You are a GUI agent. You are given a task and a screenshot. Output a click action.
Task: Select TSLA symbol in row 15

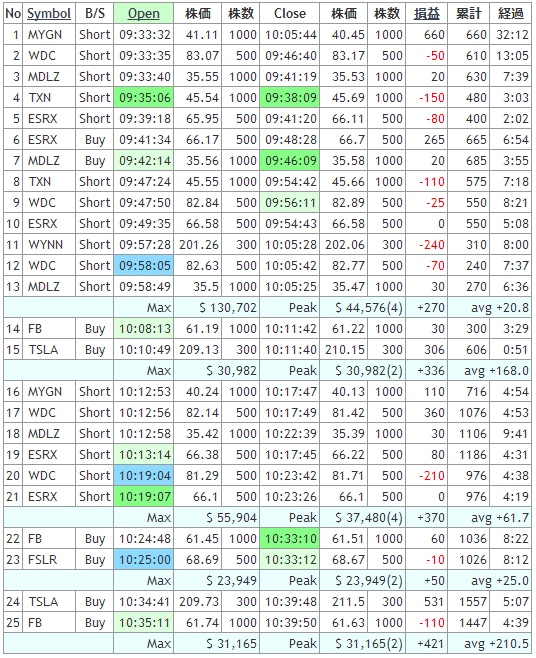43,350
